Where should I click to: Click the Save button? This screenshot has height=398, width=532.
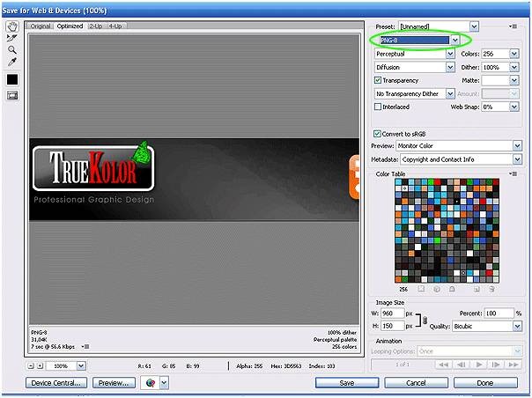click(347, 383)
